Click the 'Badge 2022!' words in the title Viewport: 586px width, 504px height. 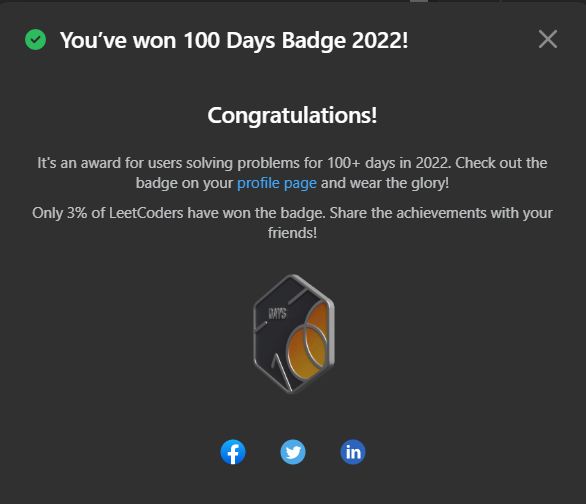345,40
